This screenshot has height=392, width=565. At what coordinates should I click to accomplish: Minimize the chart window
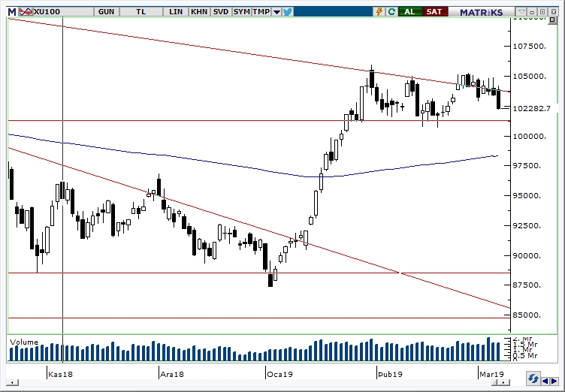[532, 12]
